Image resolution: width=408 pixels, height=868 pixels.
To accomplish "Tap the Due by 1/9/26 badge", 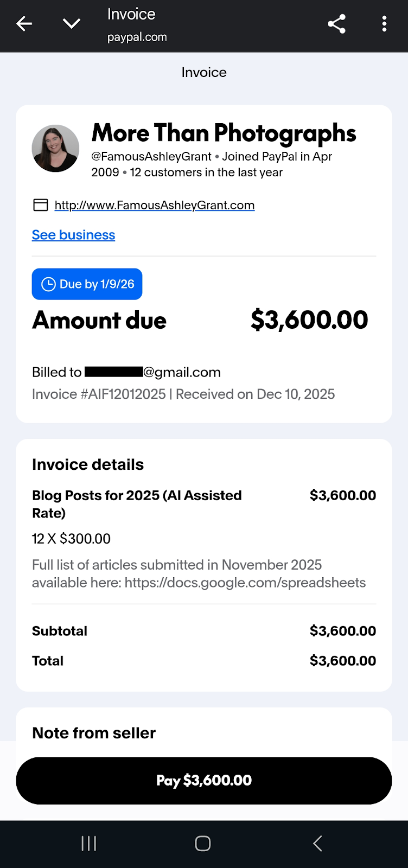I will coord(87,284).
